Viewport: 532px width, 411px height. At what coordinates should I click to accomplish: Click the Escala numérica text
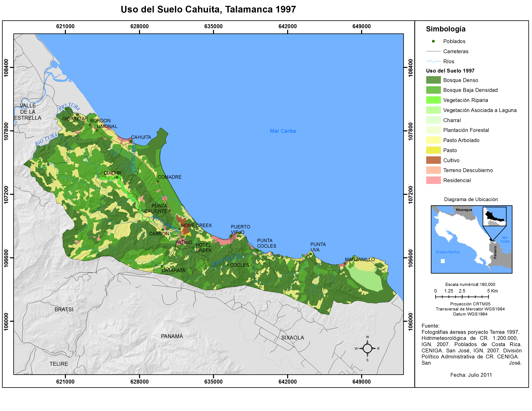470,284
